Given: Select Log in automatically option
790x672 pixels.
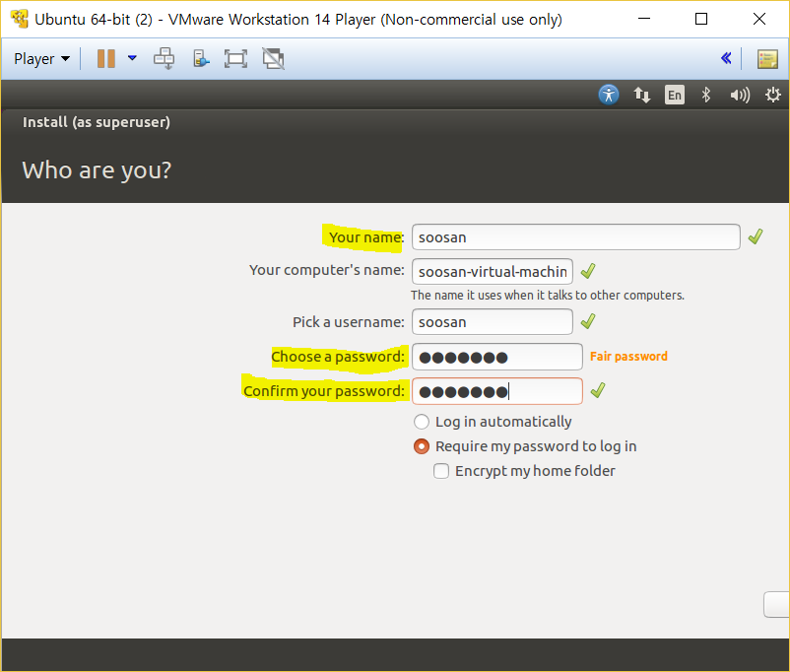Looking at the screenshot, I should (422, 422).
